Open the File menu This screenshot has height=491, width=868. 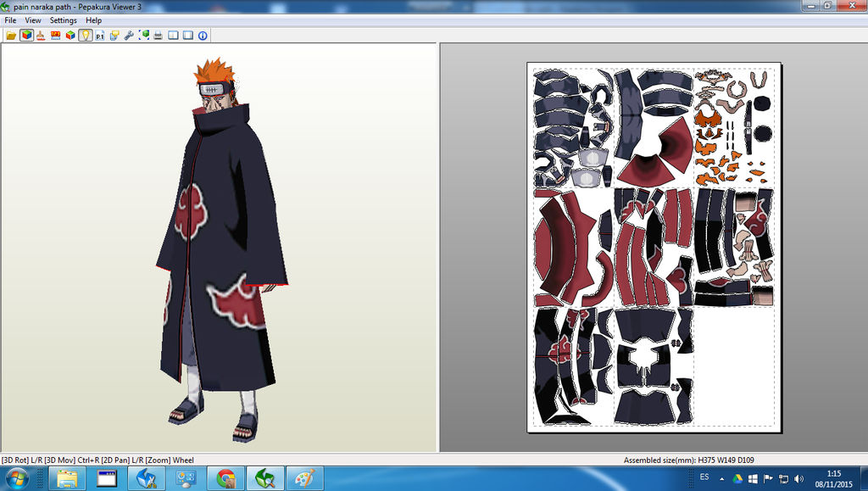[10, 20]
